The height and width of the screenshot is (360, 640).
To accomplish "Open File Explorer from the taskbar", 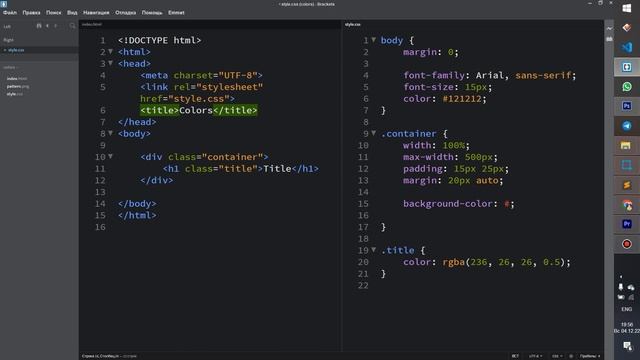I will [x=626, y=145].
